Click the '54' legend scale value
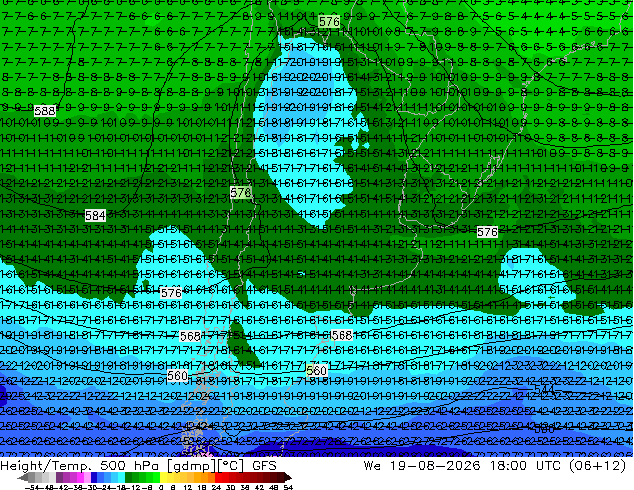Viewport: 634px width, 490px height. click(288, 487)
